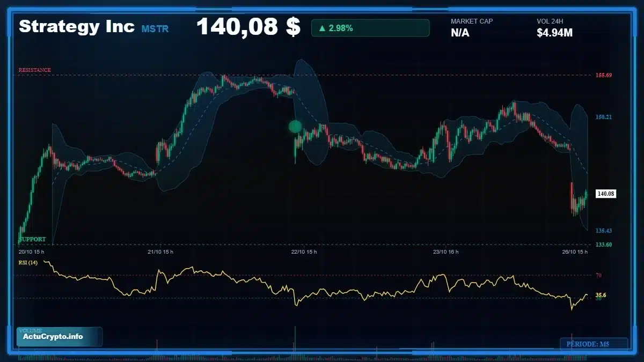Click the N/A market cap value

460,33
